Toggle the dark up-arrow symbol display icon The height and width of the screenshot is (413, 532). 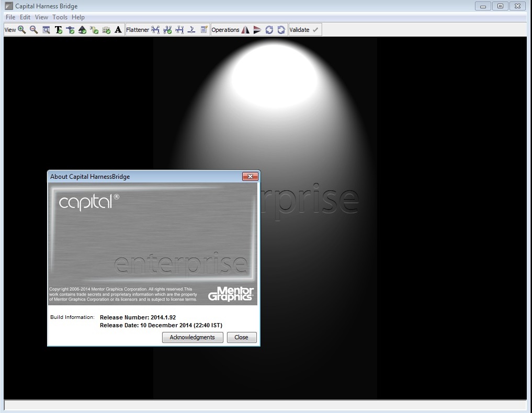(x=82, y=30)
